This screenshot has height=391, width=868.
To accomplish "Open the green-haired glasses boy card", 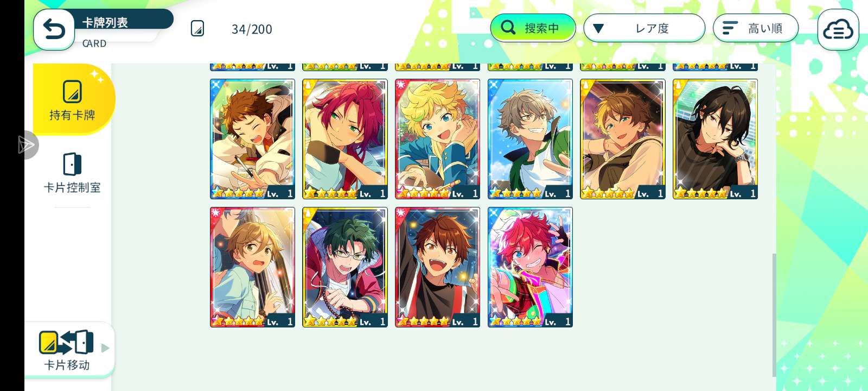I will [345, 267].
